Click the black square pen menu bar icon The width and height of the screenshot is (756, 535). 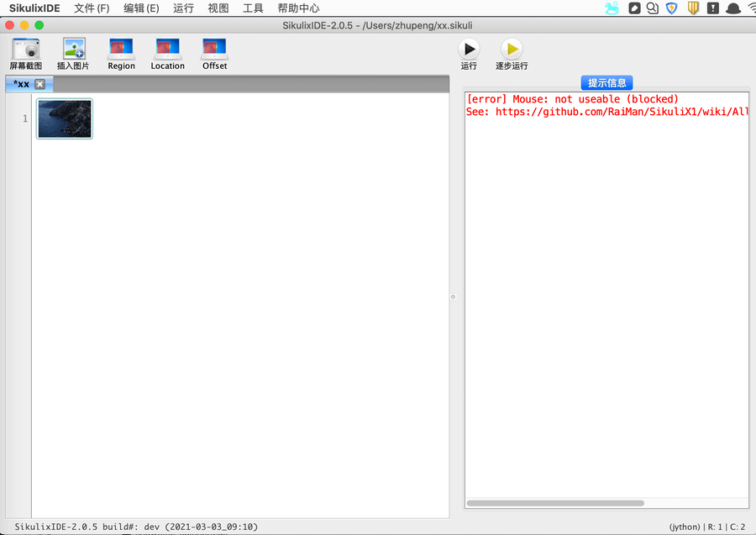[x=634, y=8]
